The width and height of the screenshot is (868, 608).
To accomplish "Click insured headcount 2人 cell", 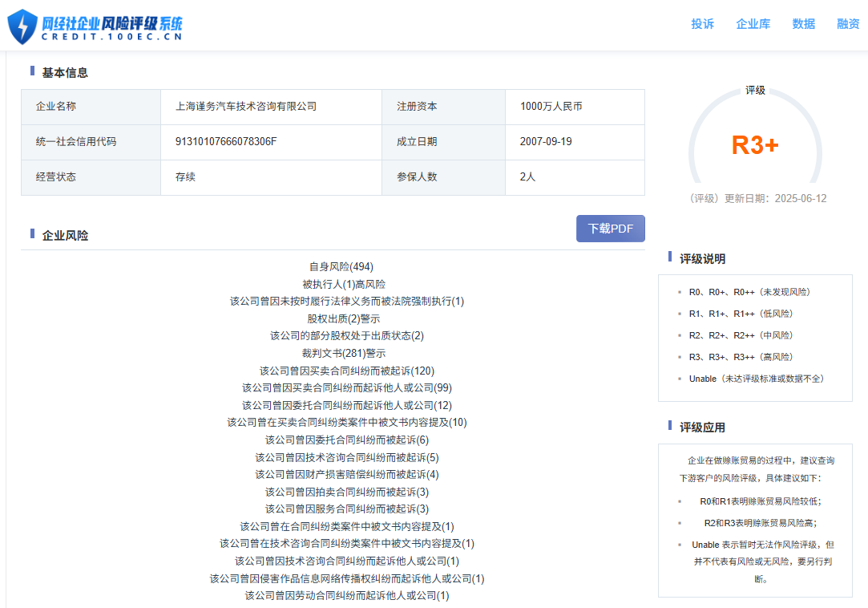I will coord(575,177).
